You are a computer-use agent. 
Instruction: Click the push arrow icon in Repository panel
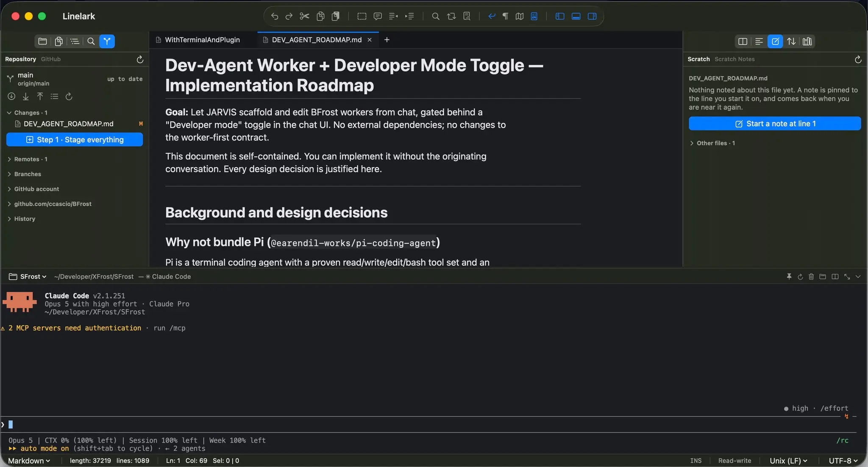pyautogui.click(x=40, y=97)
